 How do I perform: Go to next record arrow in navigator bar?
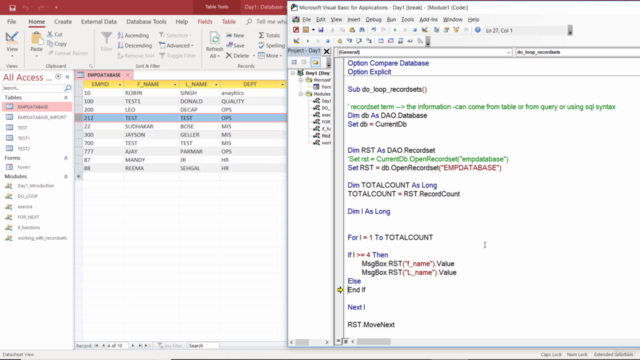click(133, 346)
